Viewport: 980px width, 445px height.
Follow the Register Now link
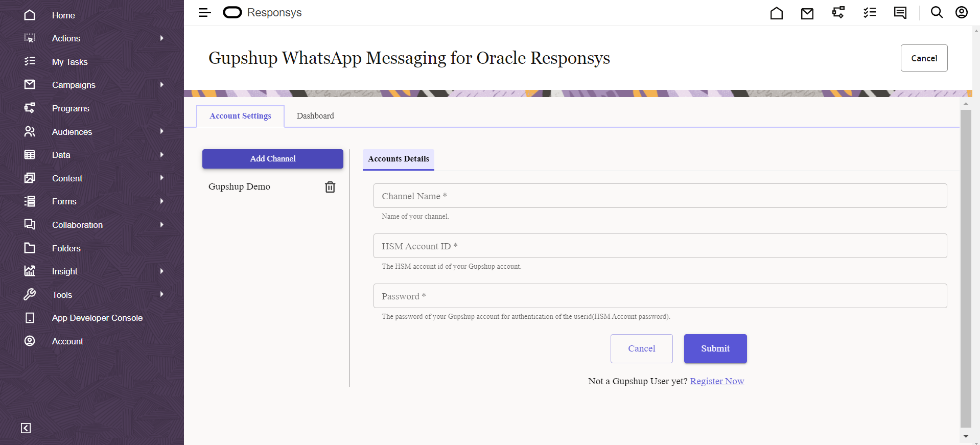(717, 381)
